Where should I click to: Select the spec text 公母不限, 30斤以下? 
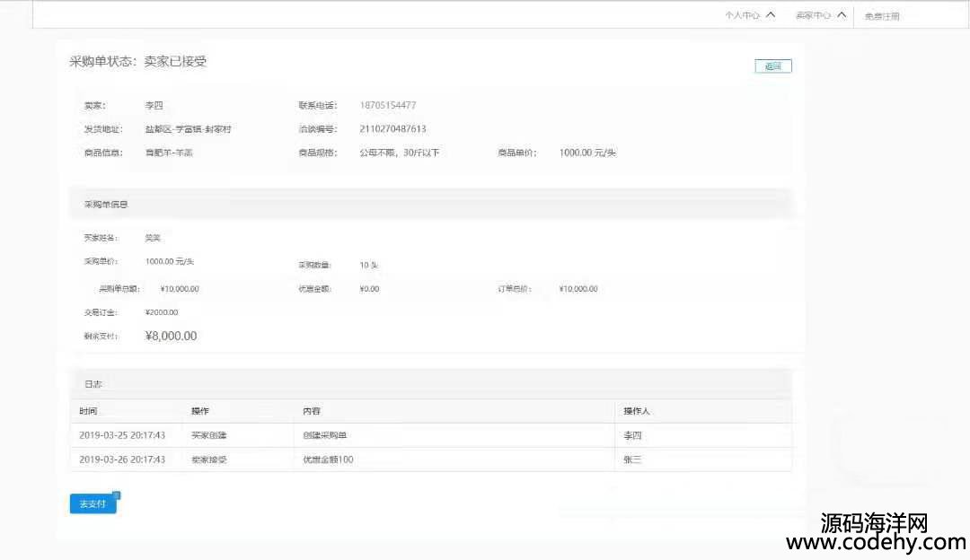[x=400, y=153]
